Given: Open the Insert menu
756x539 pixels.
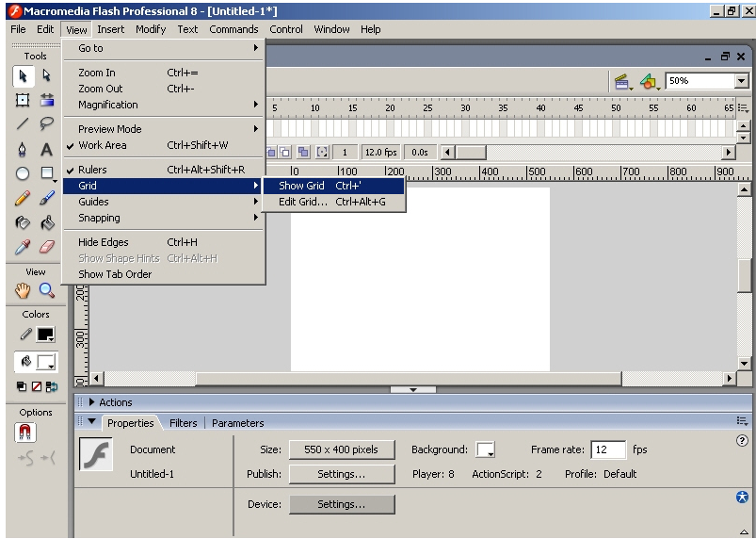Looking at the screenshot, I should point(110,29).
